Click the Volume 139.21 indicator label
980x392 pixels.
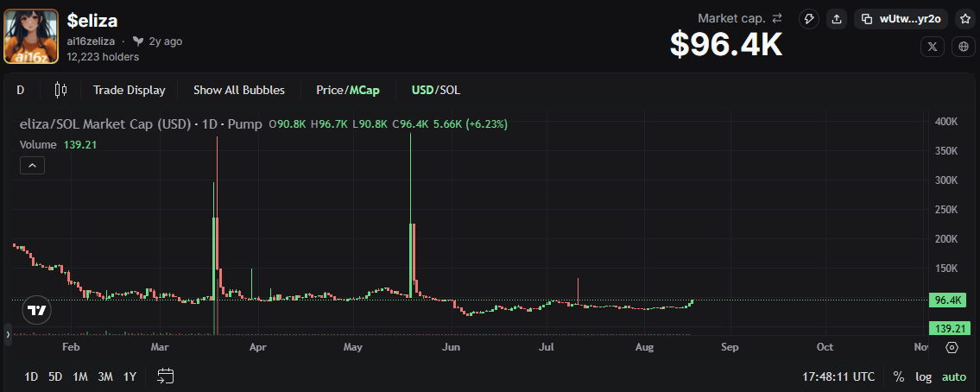pyautogui.click(x=58, y=144)
